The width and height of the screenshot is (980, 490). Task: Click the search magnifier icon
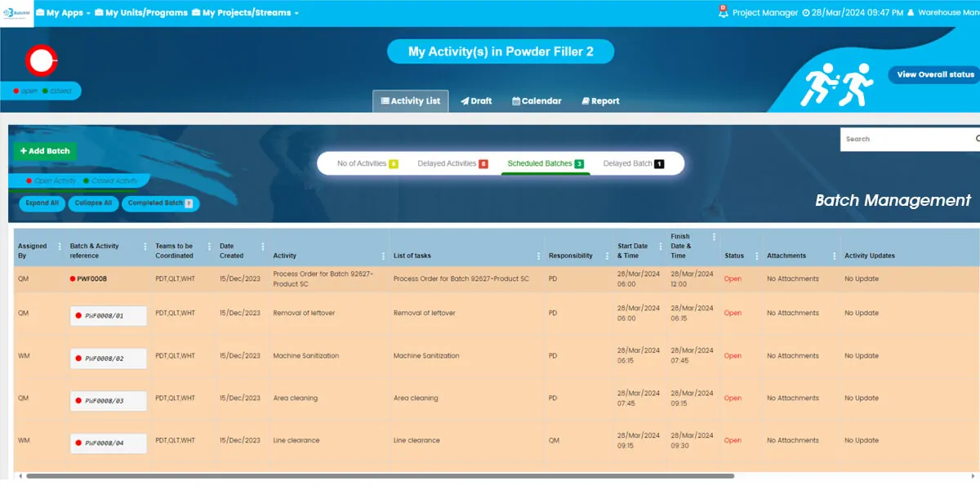tap(977, 139)
